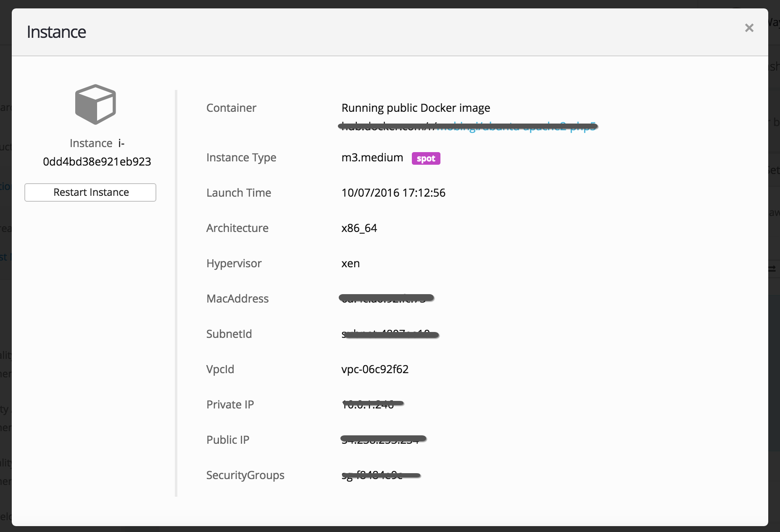Viewport: 780px width, 532px height.
Task: Click the redacted Public IP value
Action: click(383, 440)
